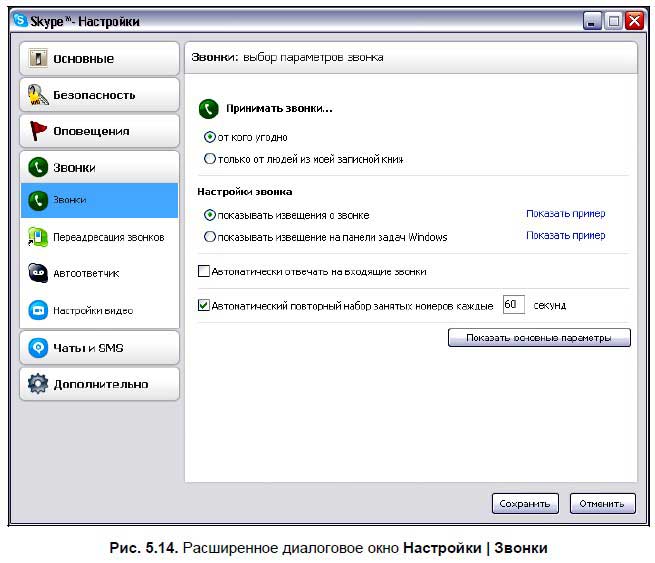Enable automatic answering of incoming calls checkbox

click(205, 271)
